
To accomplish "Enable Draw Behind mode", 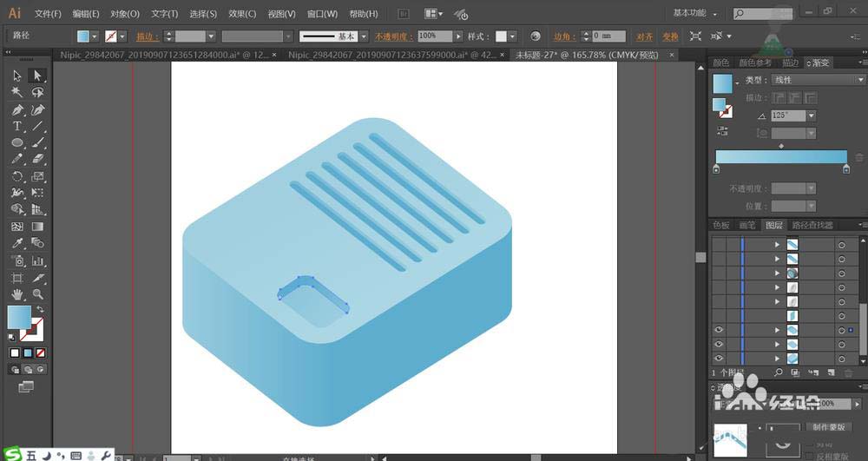I will 28,369.
